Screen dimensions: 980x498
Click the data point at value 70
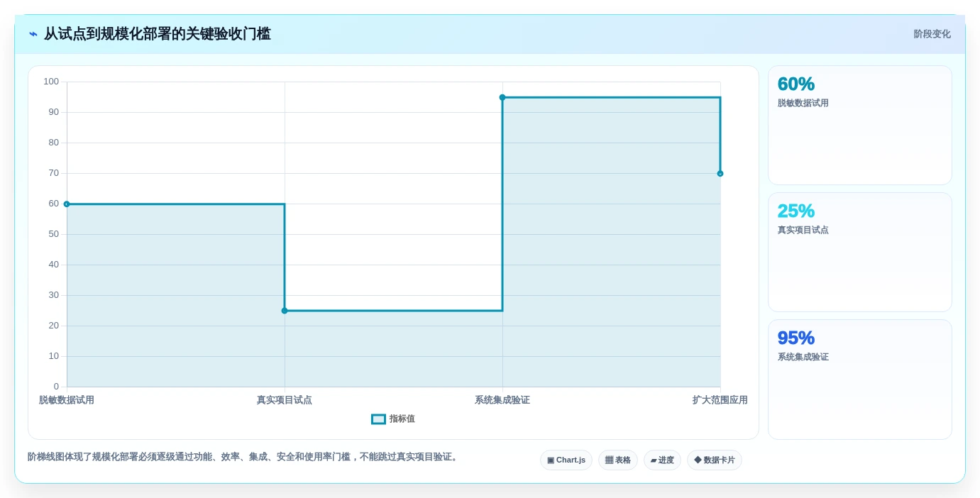click(720, 174)
